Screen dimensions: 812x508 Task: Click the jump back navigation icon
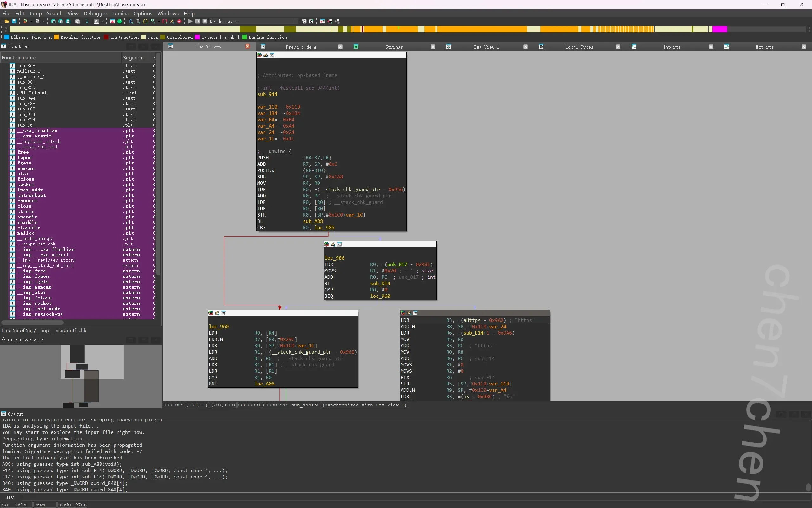click(25, 21)
